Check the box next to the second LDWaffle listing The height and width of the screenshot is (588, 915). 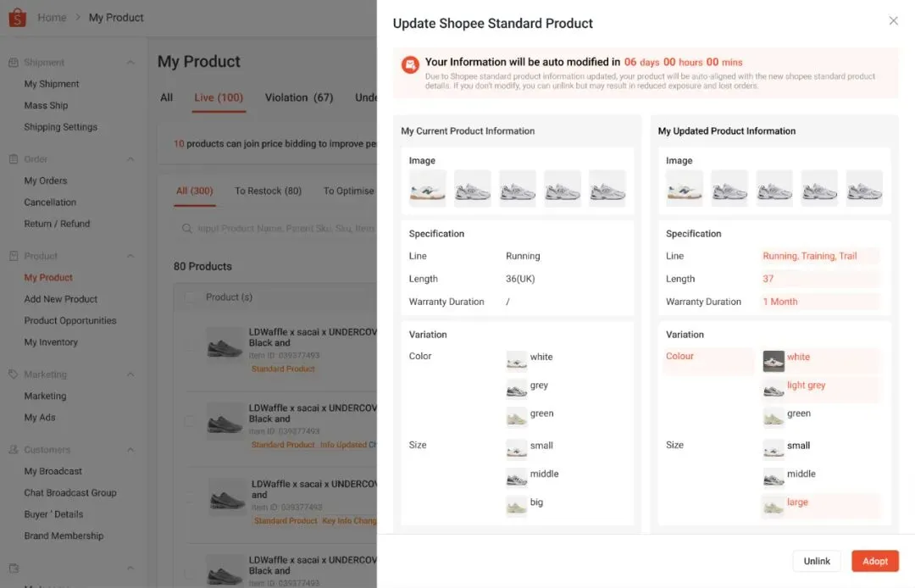click(190, 421)
